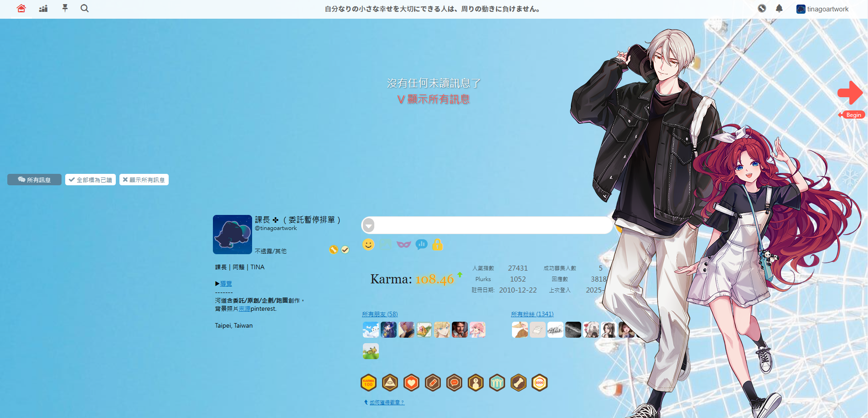This screenshot has width=868, height=418.
Task: Click the eye pyramid hexagon badge
Action: pyautogui.click(x=390, y=383)
